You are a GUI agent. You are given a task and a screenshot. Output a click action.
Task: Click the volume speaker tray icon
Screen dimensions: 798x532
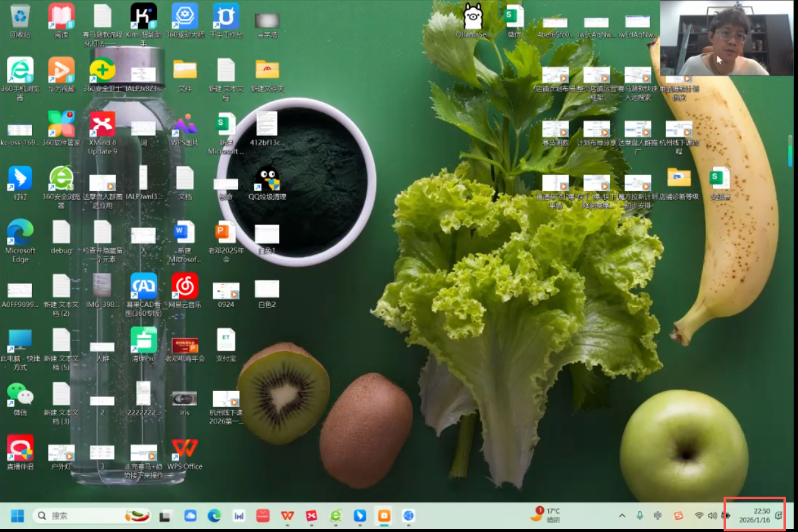pos(712,516)
